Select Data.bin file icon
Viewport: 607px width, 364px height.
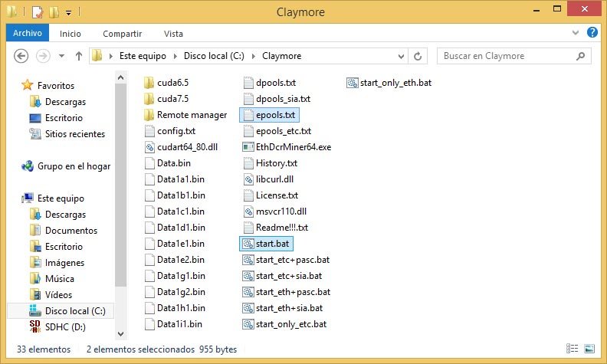149,163
